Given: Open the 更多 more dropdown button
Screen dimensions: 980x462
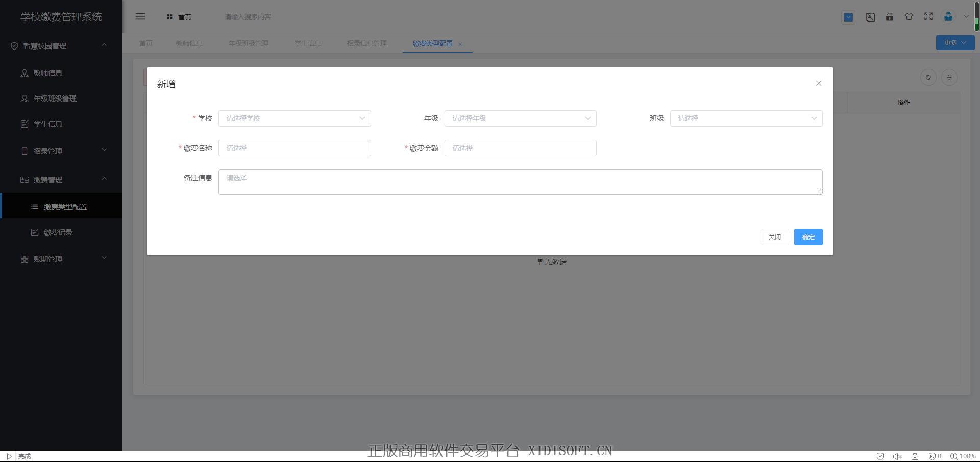Looking at the screenshot, I should [x=955, y=43].
